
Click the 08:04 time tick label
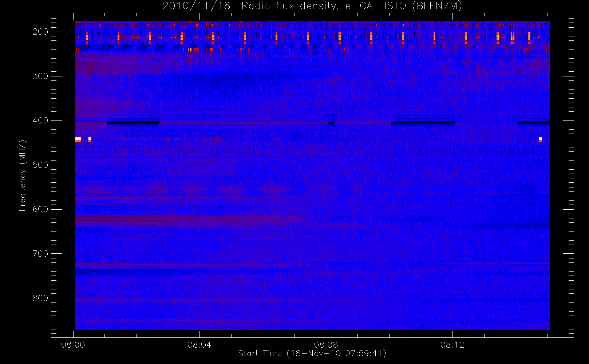pyautogui.click(x=199, y=345)
